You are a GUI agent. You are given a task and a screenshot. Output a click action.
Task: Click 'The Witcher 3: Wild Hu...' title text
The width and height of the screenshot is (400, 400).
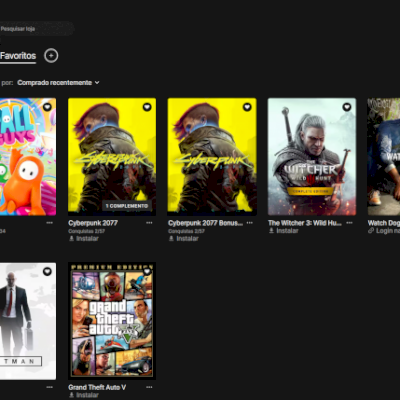(x=305, y=223)
